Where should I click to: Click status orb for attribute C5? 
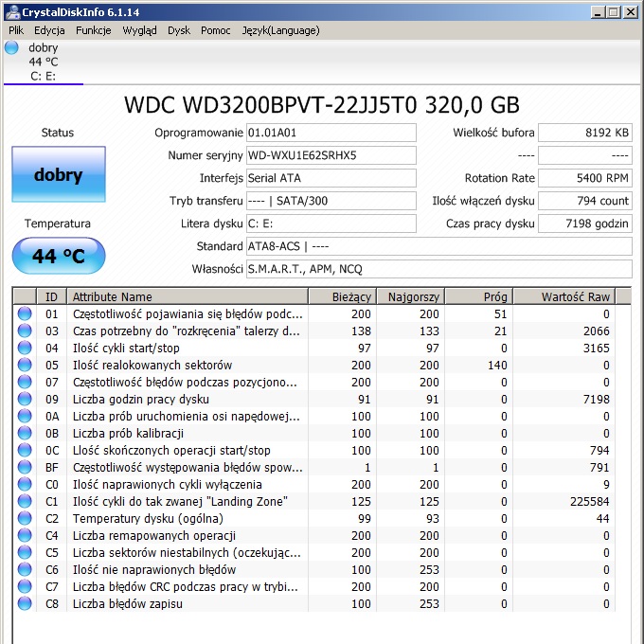pyautogui.click(x=25, y=552)
